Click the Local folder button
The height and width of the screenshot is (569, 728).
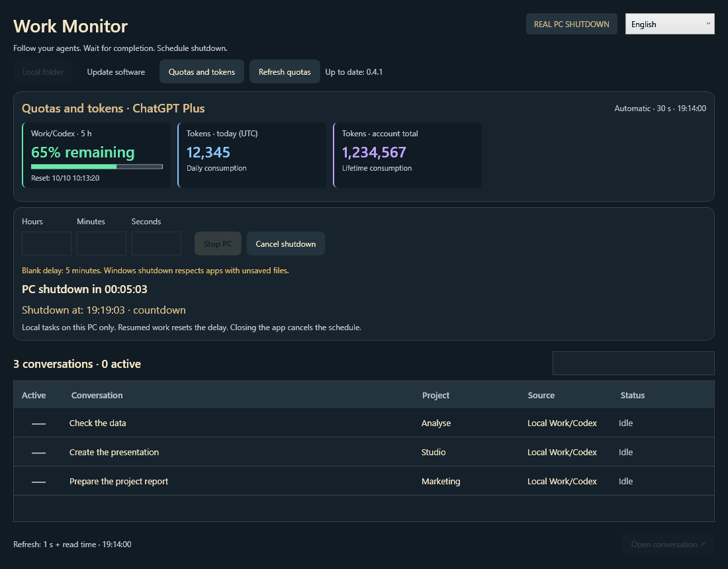pyautogui.click(x=43, y=72)
